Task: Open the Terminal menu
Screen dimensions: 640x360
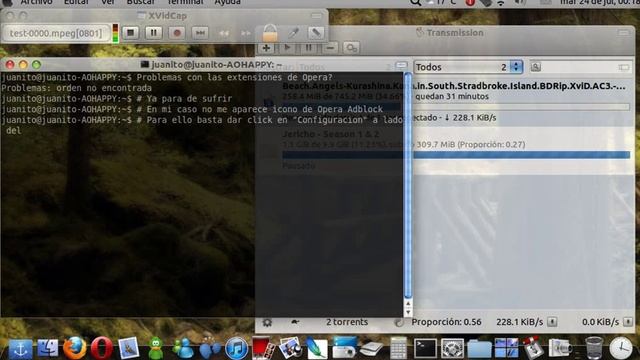Action: tap(185, 2)
